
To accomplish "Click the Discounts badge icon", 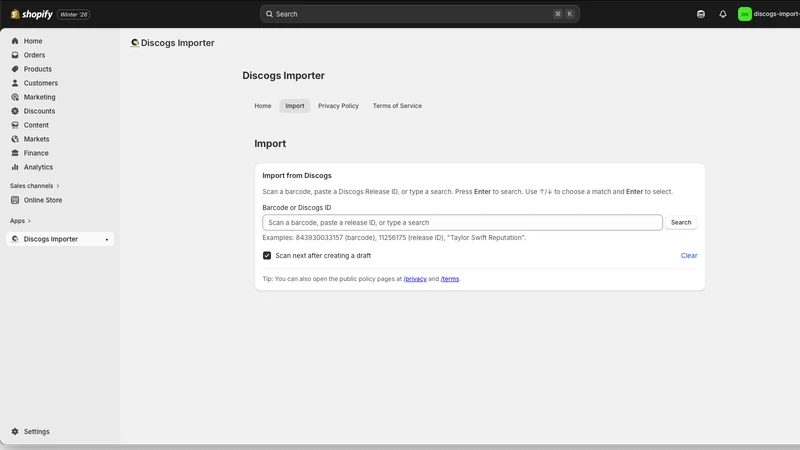I will coord(15,111).
